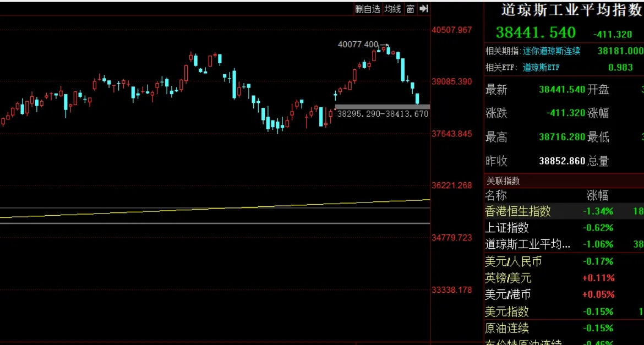Click the 窗 window button above the chart
644x345 pixels.
coord(410,9)
